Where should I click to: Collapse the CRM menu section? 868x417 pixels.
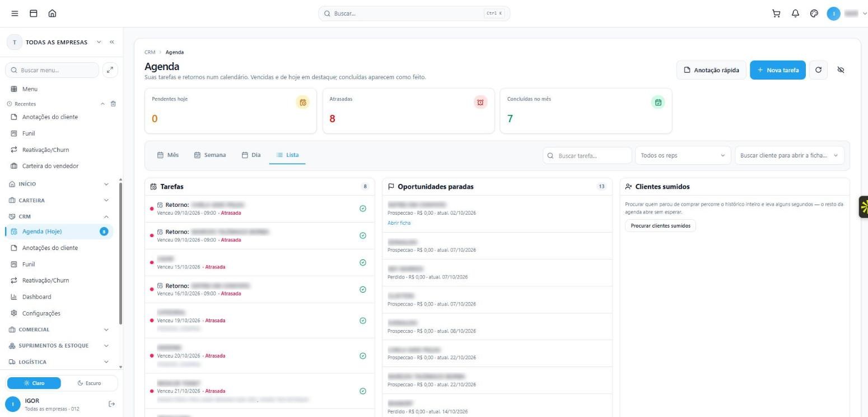pos(59,216)
